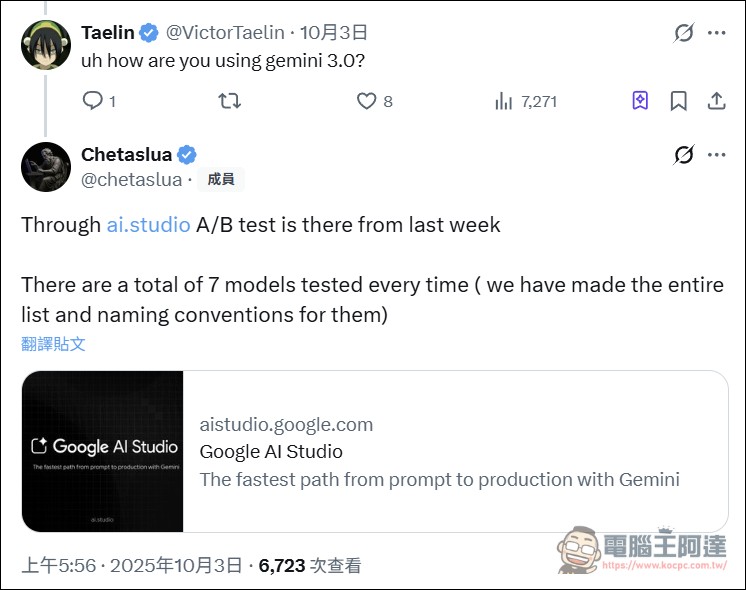Click the 成員 member badge
This screenshot has height=590, width=746.
point(221,180)
